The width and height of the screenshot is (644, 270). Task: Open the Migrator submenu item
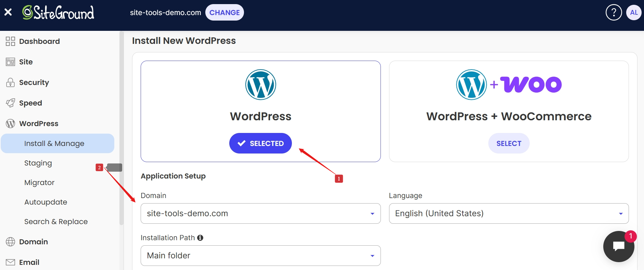point(39,183)
